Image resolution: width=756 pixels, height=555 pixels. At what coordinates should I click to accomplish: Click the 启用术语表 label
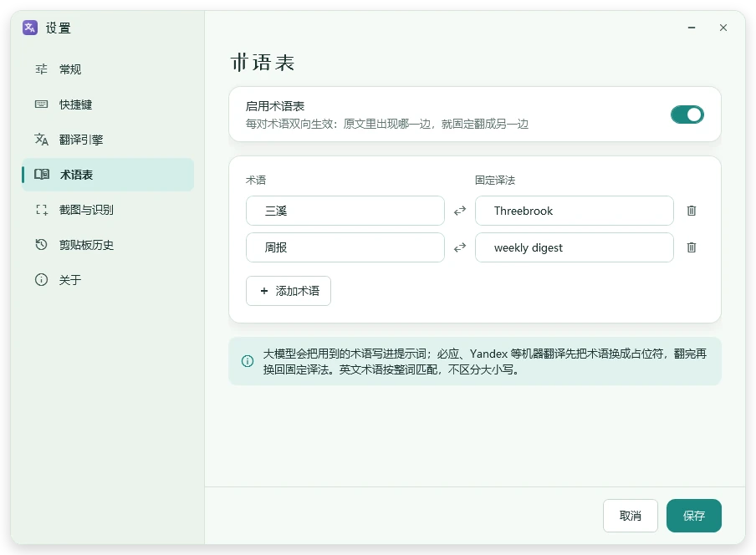point(275,106)
